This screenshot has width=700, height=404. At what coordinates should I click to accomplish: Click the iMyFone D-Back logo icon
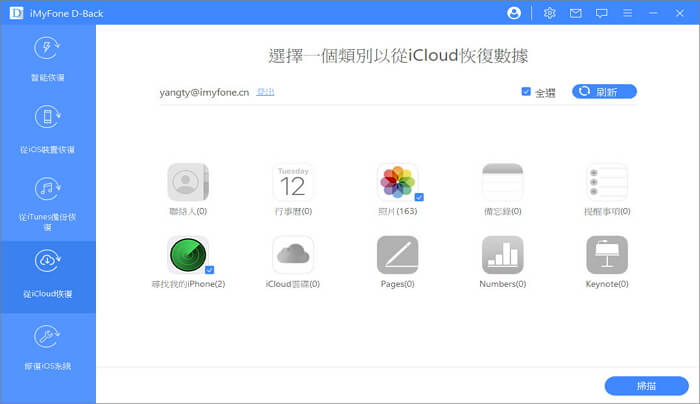[17, 13]
